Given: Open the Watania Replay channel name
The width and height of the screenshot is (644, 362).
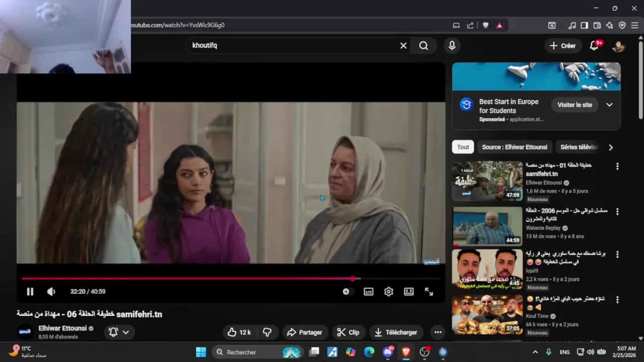Looking at the screenshot, I should point(543,228).
